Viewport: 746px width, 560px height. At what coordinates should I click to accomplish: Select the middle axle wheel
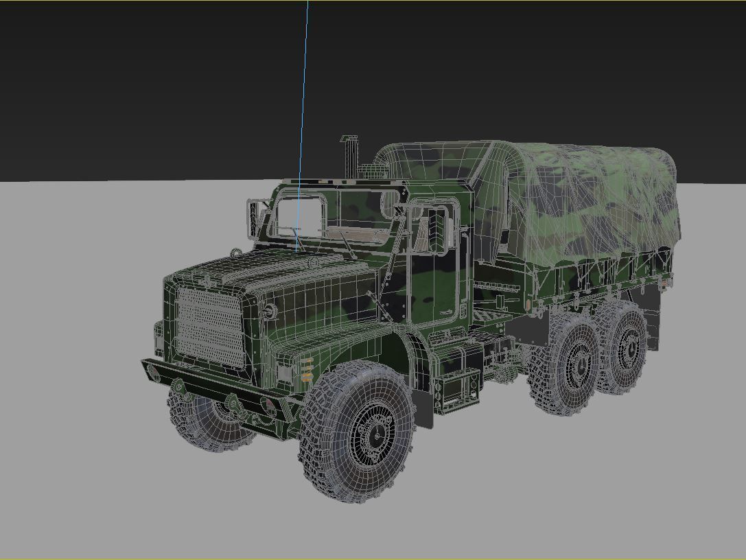click(x=565, y=364)
